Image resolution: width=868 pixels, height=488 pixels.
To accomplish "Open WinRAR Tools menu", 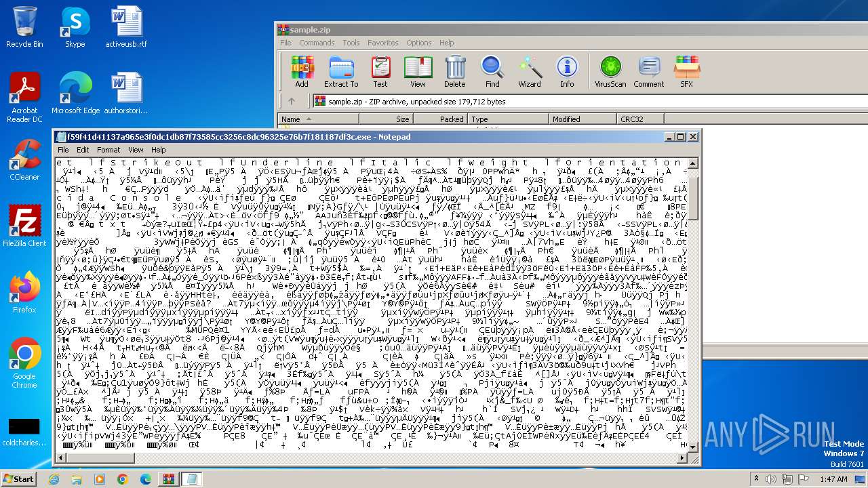I will click(x=351, y=43).
